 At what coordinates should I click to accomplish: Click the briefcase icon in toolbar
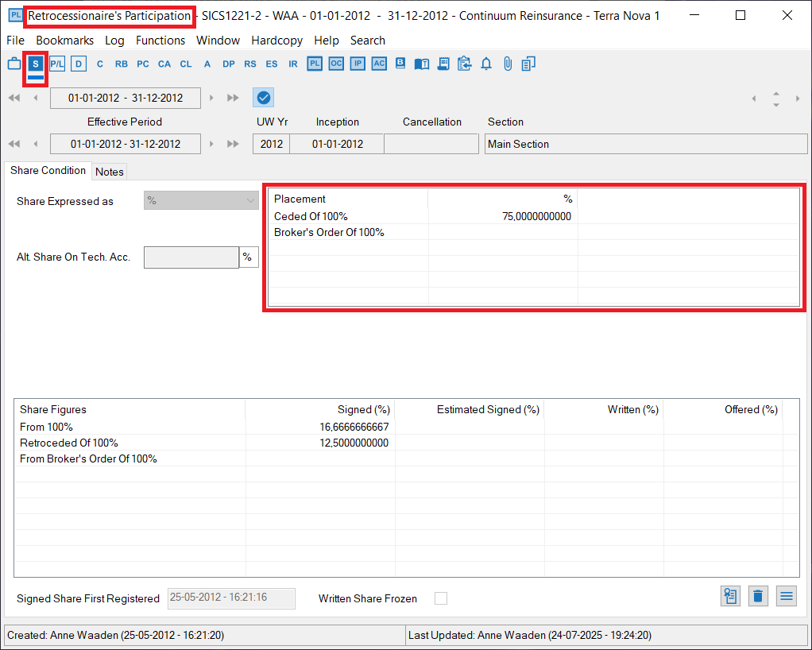[14, 64]
